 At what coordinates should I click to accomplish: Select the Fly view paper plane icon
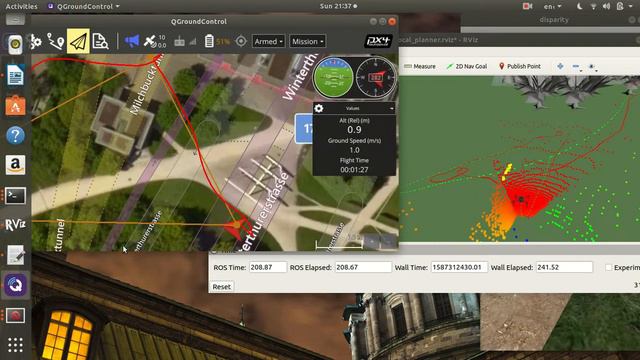coord(78,41)
